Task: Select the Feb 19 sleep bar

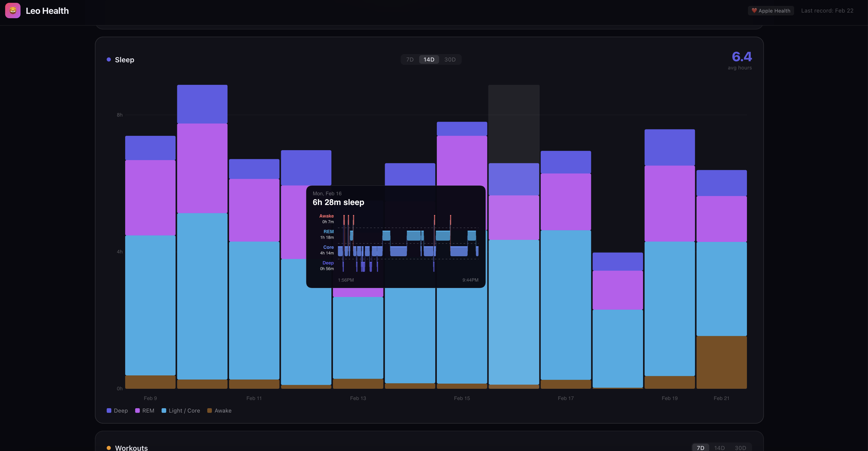Action: coord(669,259)
